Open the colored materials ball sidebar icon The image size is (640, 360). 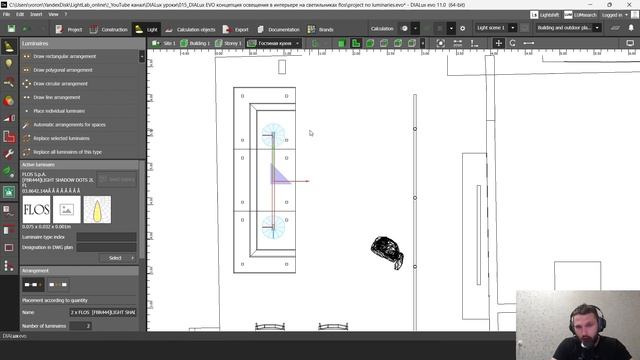pos(9,101)
